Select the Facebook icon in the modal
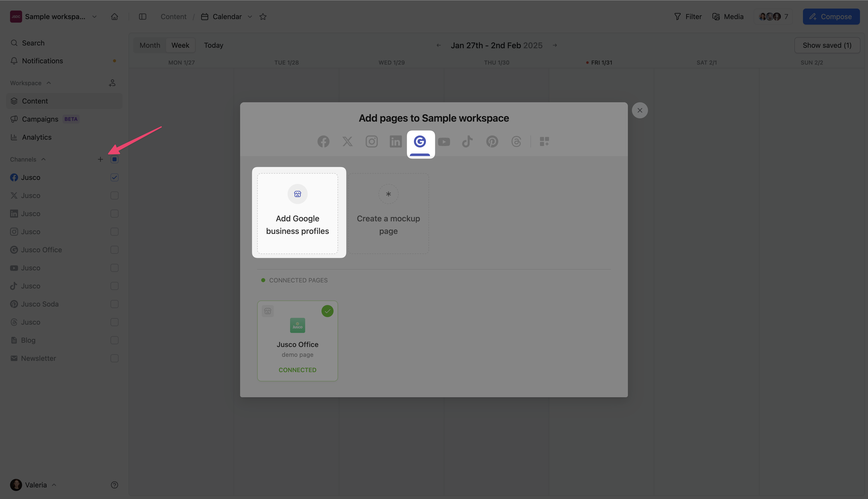The height and width of the screenshot is (499, 868). coord(323,141)
